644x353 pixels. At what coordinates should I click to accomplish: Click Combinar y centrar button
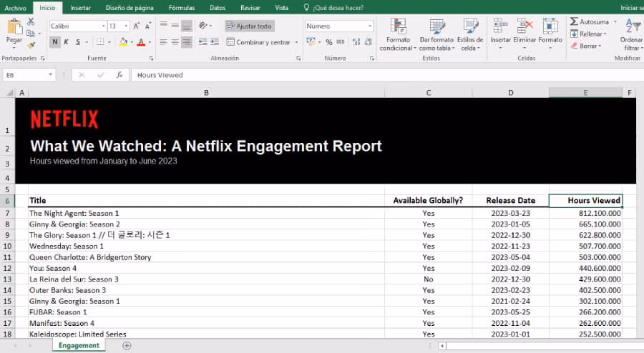[258, 42]
